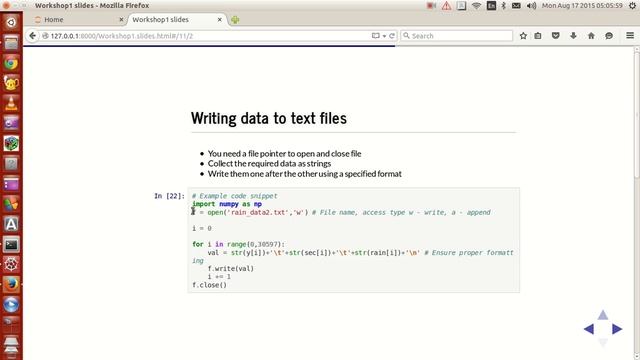Open the Downloads arrow icon
Image resolution: width=640 pixels, height=360 pixels.
click(x=573, y=36)
